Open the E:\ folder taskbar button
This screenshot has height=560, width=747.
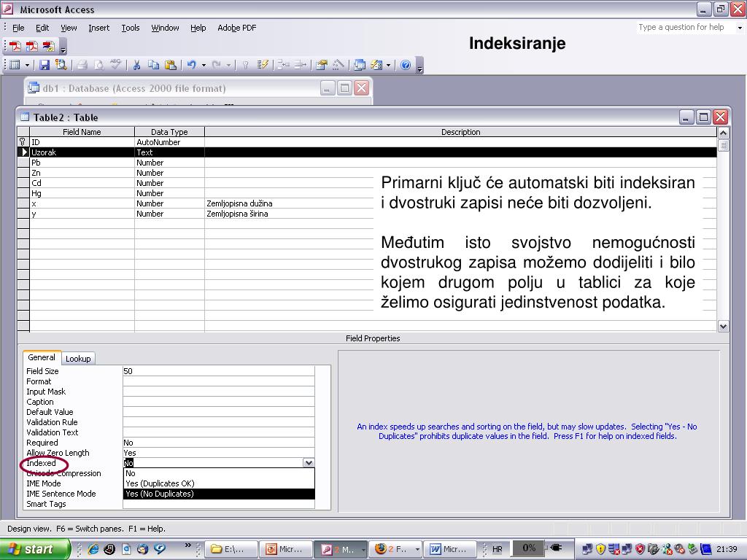pos(232,549)
